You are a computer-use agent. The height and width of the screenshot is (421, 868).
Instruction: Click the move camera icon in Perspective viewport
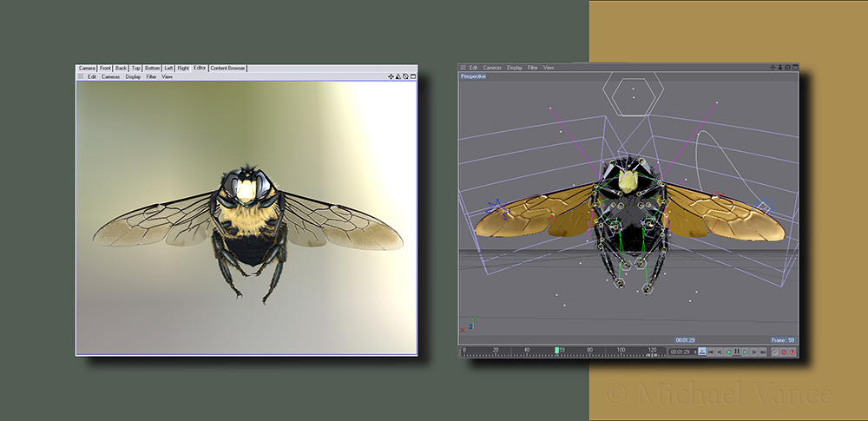pyautogui.click(x=773, y=67)
